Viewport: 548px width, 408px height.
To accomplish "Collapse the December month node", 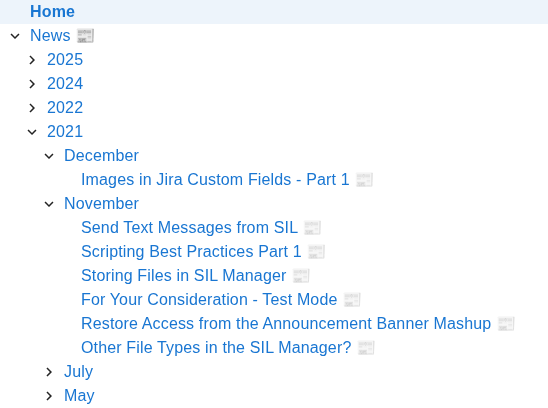I will pyautogui.click(x=49, y=156).
